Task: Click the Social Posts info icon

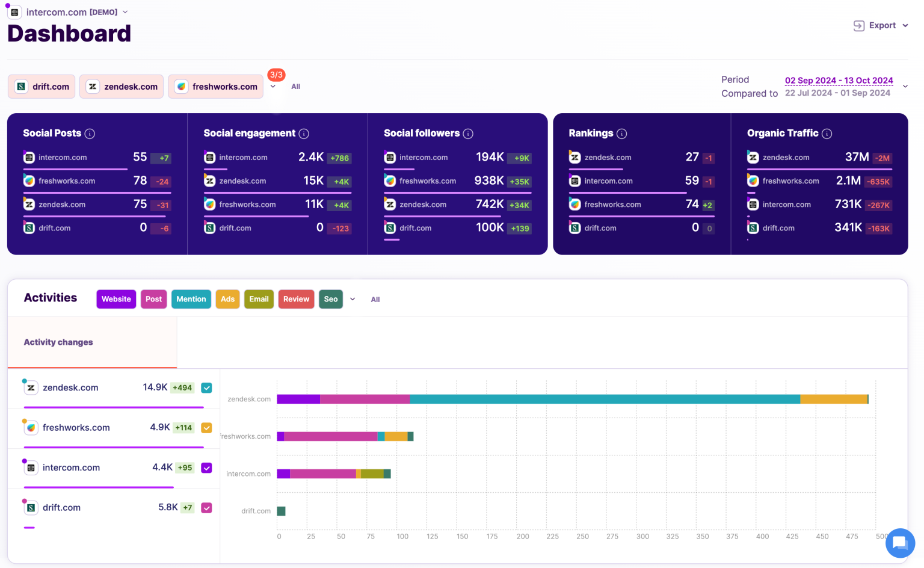Action: point(90,133)
